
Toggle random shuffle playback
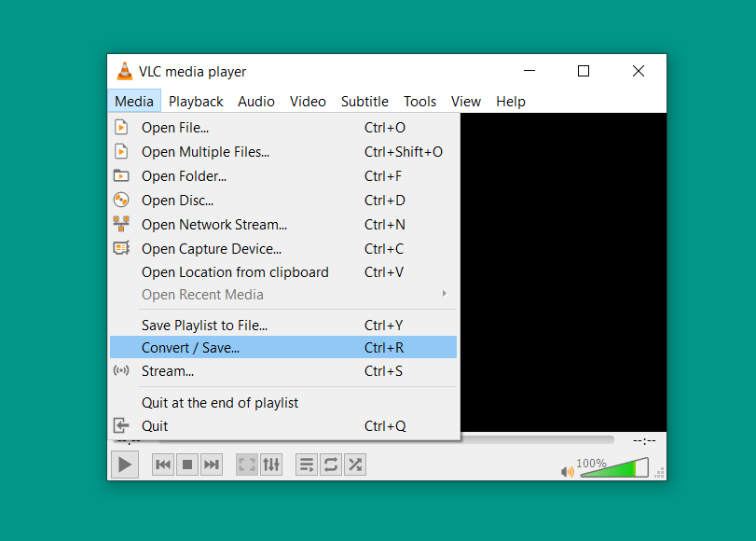(355, 465)
